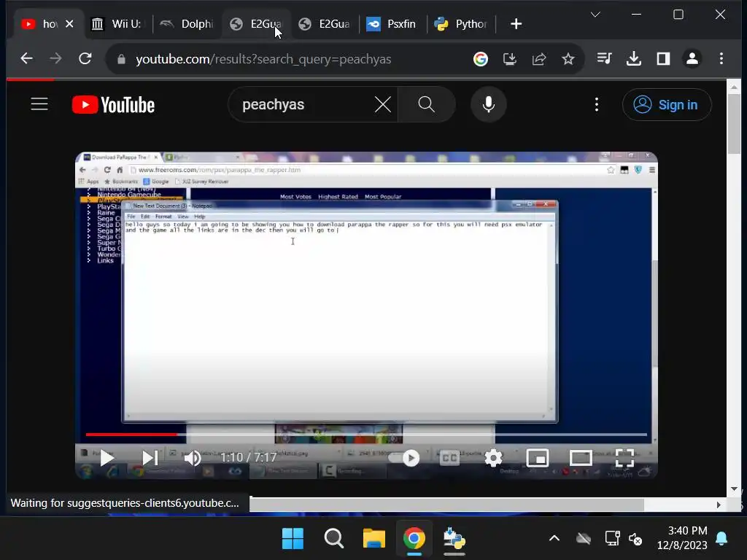The width and height of the screenshot is (747, 560).
Task: Toggle Chrome side panel
Action: pos(663,58)
